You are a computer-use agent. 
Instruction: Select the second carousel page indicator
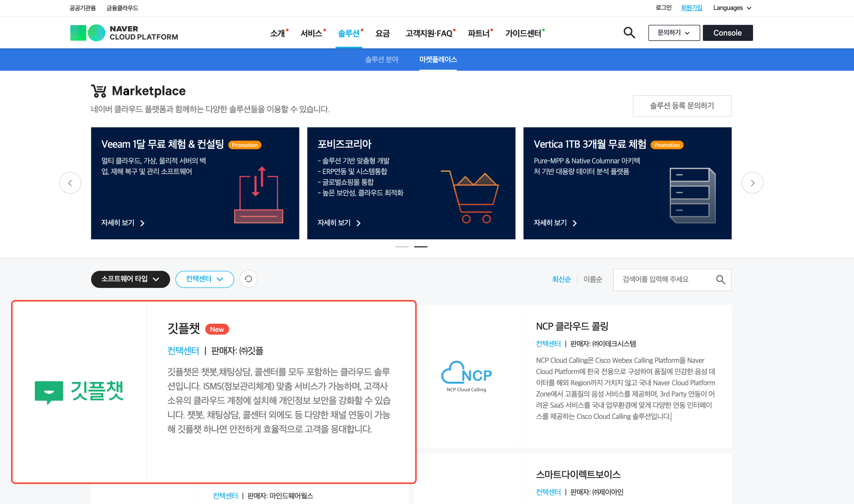(x=421, y=247)
